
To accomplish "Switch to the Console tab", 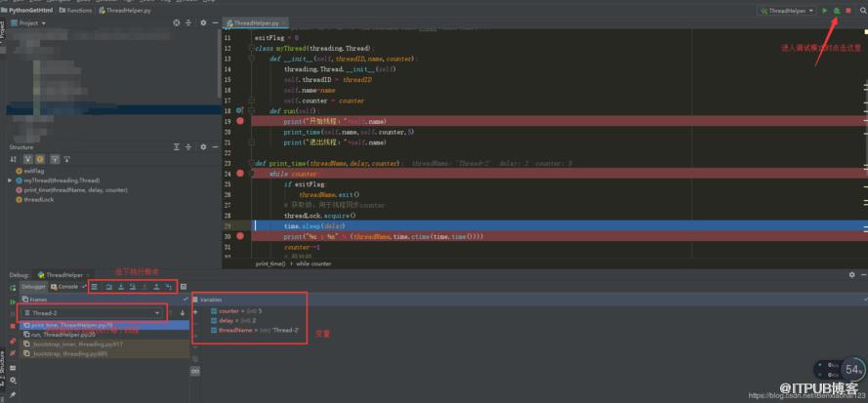I will [x=64, y=287].
